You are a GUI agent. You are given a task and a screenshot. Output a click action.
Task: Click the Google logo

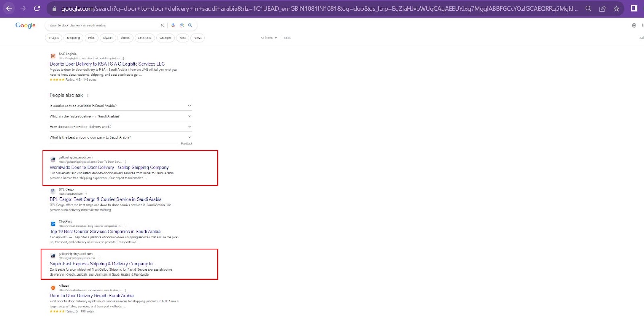[x=25, y=25]
